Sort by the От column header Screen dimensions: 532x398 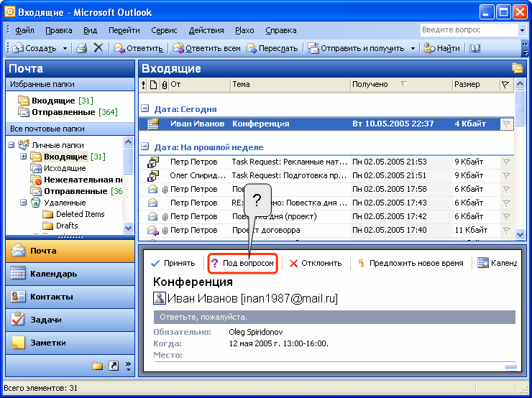(200, 85)
